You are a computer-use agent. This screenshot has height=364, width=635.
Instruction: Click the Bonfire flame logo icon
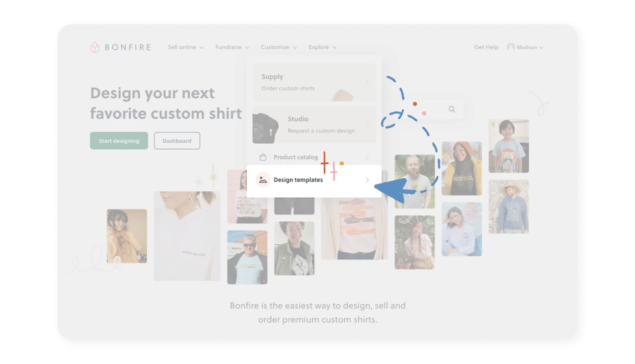[x=95, y=48]
